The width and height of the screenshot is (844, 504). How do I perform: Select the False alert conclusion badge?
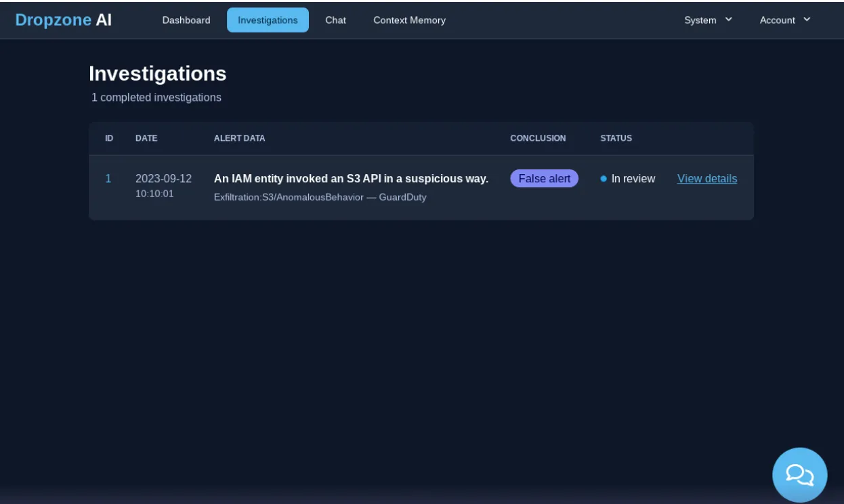point(543,178)
